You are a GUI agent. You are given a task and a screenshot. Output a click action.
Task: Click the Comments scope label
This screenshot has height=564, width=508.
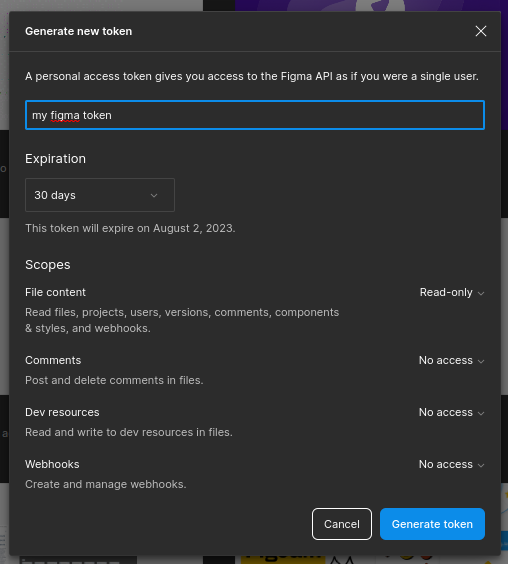[53, 360]
